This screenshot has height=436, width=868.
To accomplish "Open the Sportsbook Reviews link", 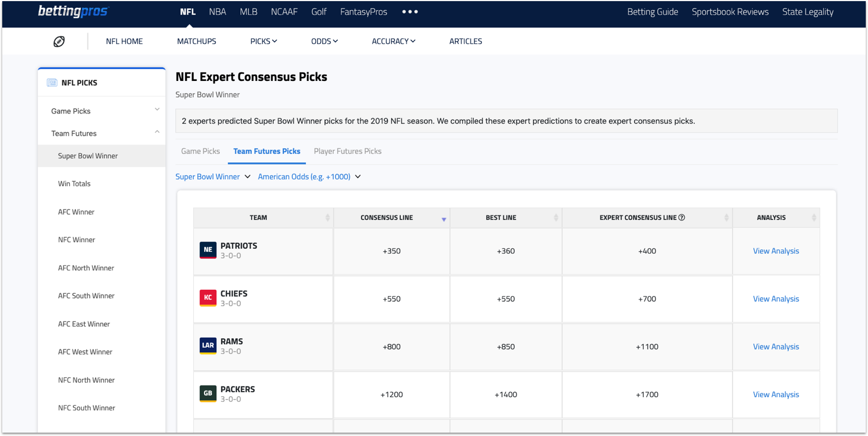I will tap(730, 12).
